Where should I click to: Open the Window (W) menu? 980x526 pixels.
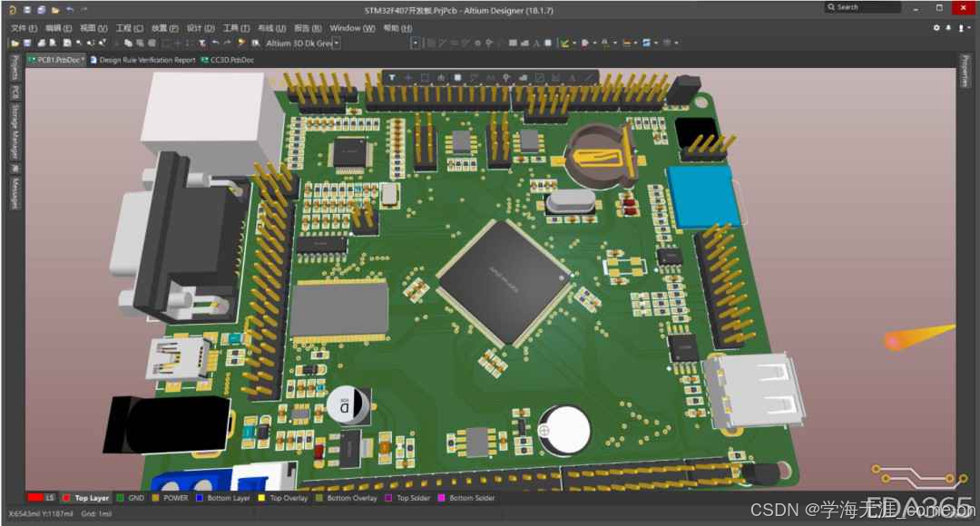point(352,28)
